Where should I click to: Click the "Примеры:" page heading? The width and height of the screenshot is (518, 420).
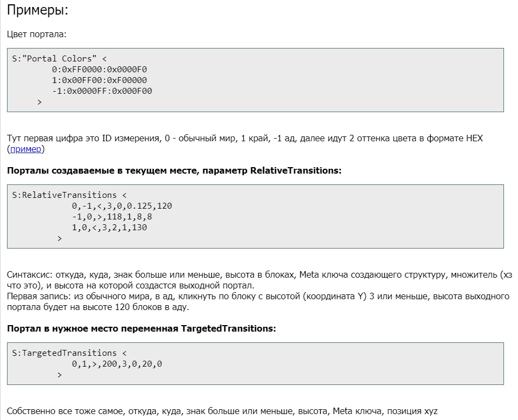click(x=38, y=10)
